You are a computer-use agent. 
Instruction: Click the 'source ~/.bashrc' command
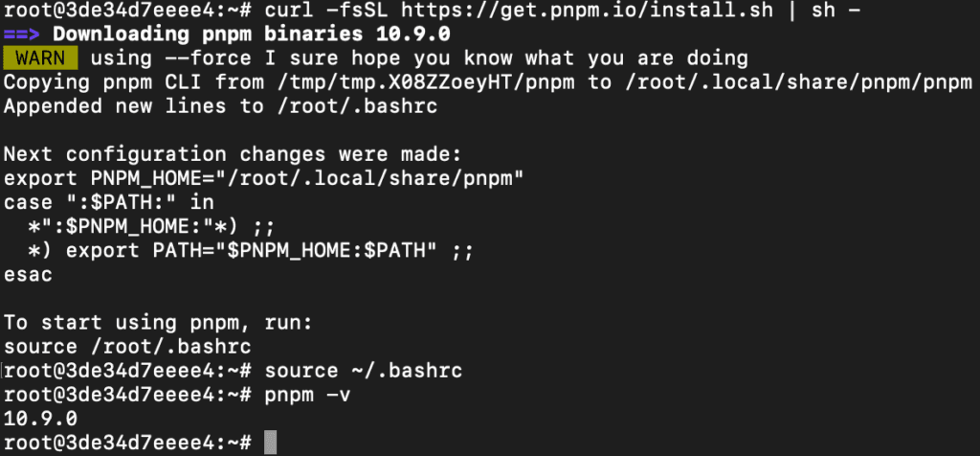(x=364, y=371)
